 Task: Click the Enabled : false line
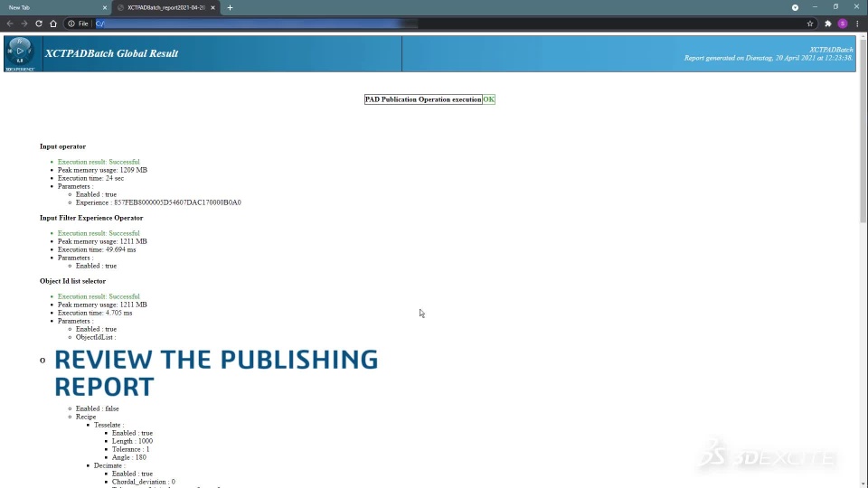pos(98,408)
